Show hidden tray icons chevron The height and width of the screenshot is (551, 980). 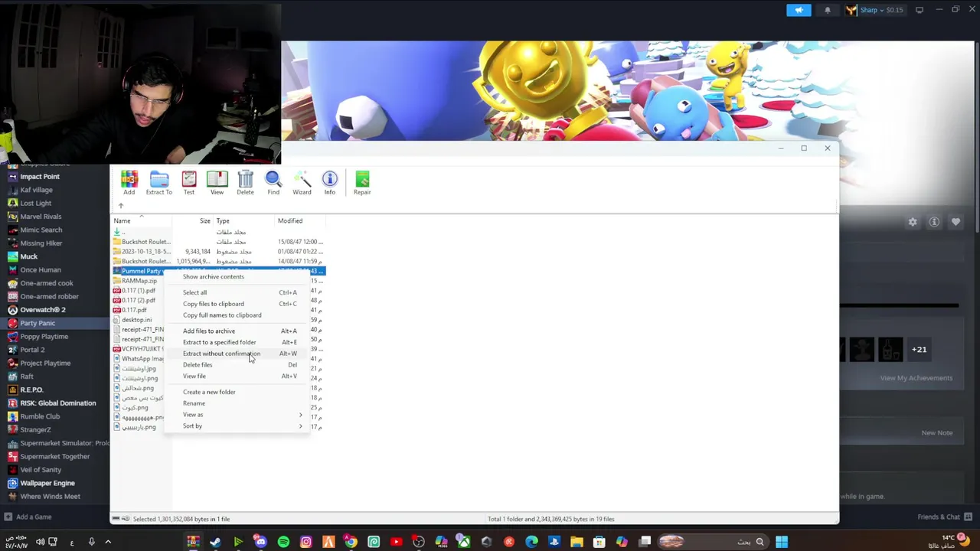108,542
